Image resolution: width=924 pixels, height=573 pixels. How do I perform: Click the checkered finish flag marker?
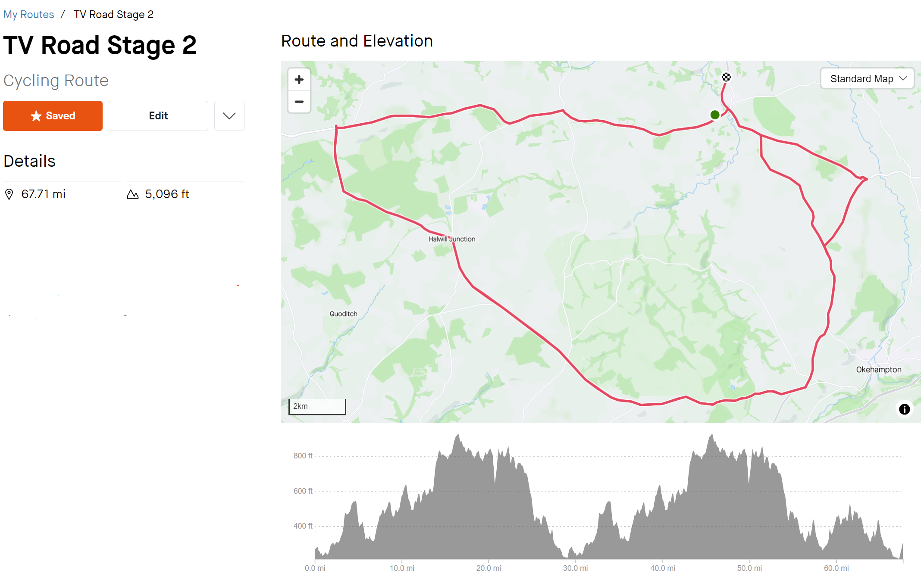[727, 77]
